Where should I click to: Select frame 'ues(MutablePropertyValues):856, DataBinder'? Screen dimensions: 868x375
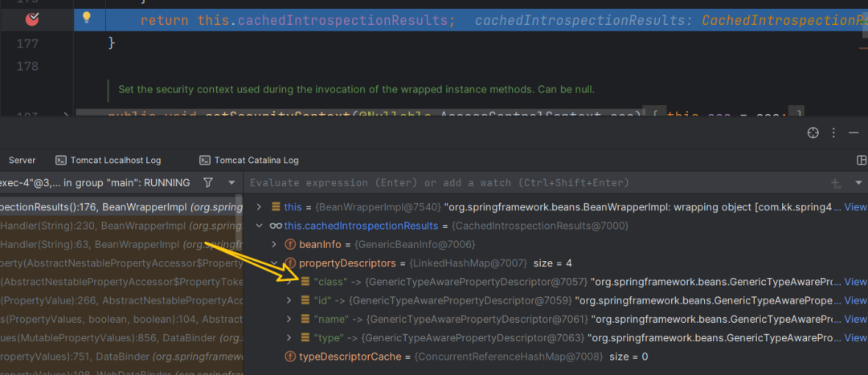click(x=121, y=337)
